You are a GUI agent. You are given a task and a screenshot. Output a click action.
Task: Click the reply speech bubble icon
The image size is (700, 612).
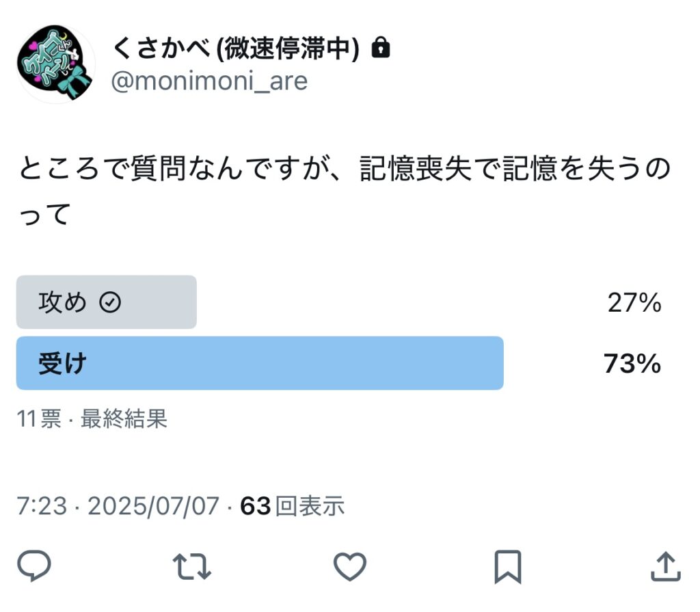pyautogui.click(x=33, y=566)
